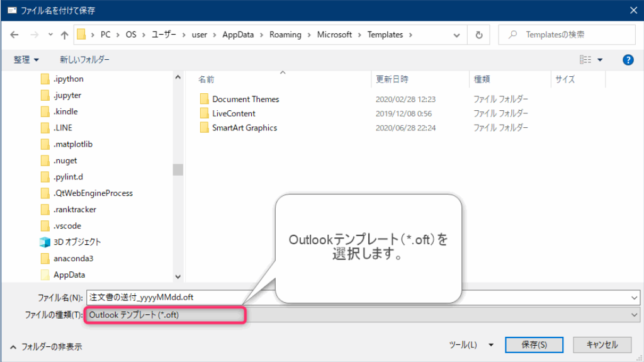Go up one folder level
The width and height of the screenshot is (644, 362).
(64, 35)
